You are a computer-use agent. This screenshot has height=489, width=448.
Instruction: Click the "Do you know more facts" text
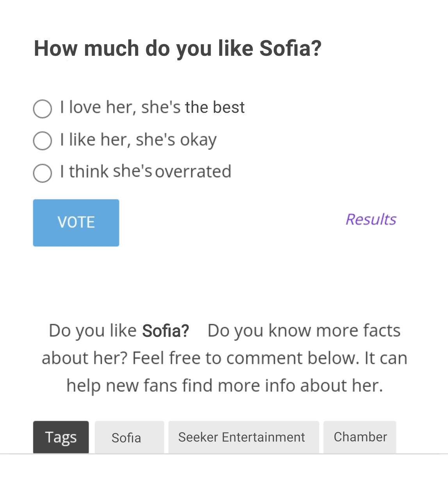click(304, 330)
